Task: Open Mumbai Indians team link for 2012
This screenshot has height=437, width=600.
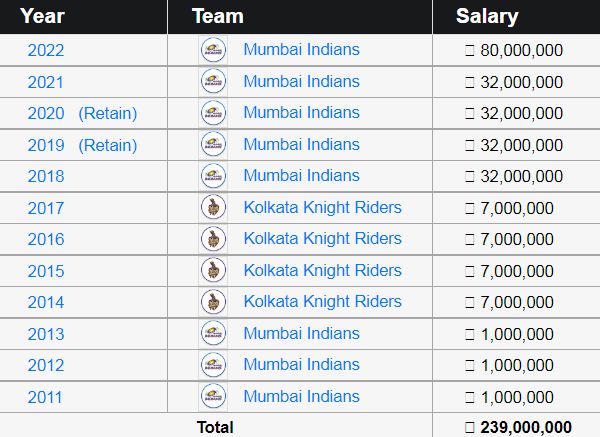Action: pyautogui.click(x=301, y=365)
